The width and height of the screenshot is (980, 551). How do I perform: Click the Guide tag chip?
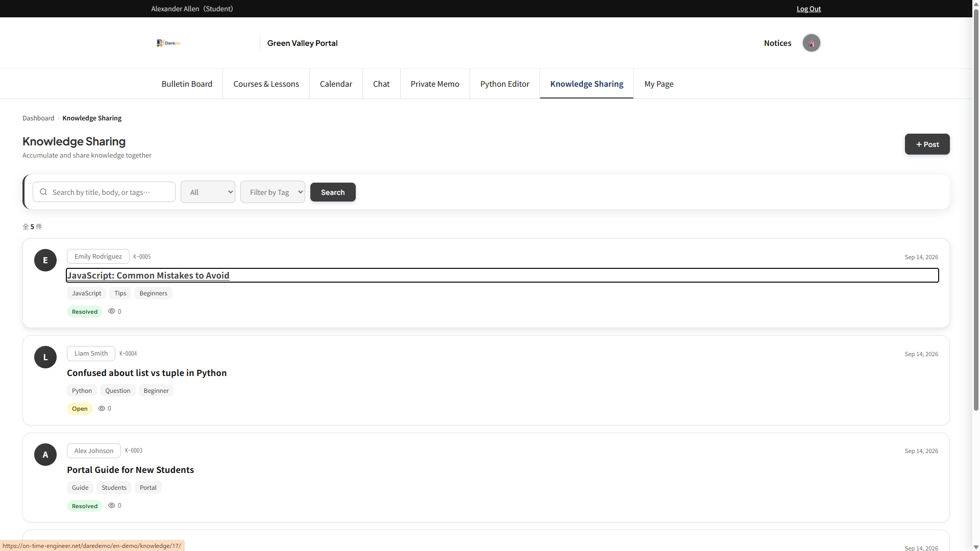(80, 488)
